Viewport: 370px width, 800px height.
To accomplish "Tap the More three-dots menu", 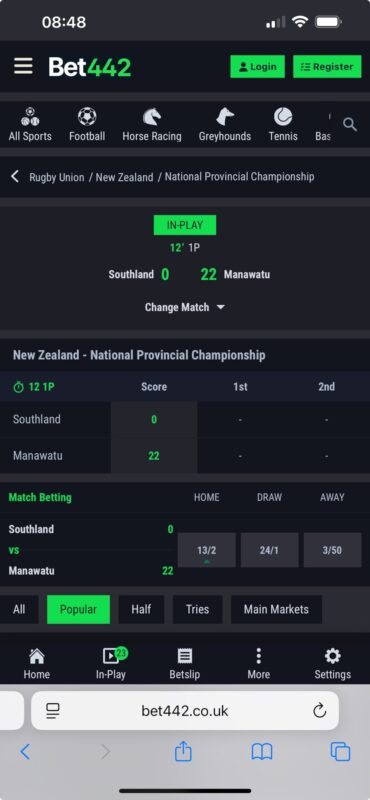I will (259, 664).
